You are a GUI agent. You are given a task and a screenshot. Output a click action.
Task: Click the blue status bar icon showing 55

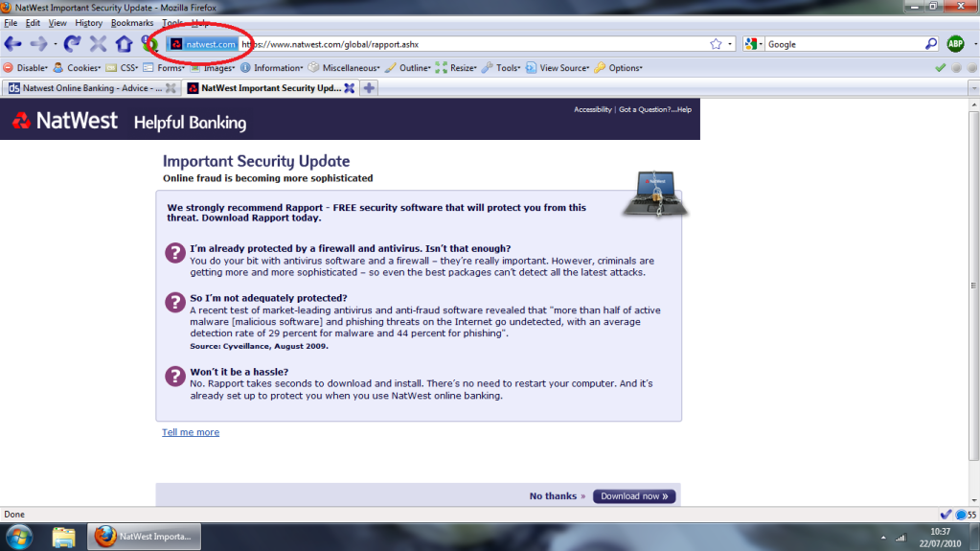click(967, 515)
